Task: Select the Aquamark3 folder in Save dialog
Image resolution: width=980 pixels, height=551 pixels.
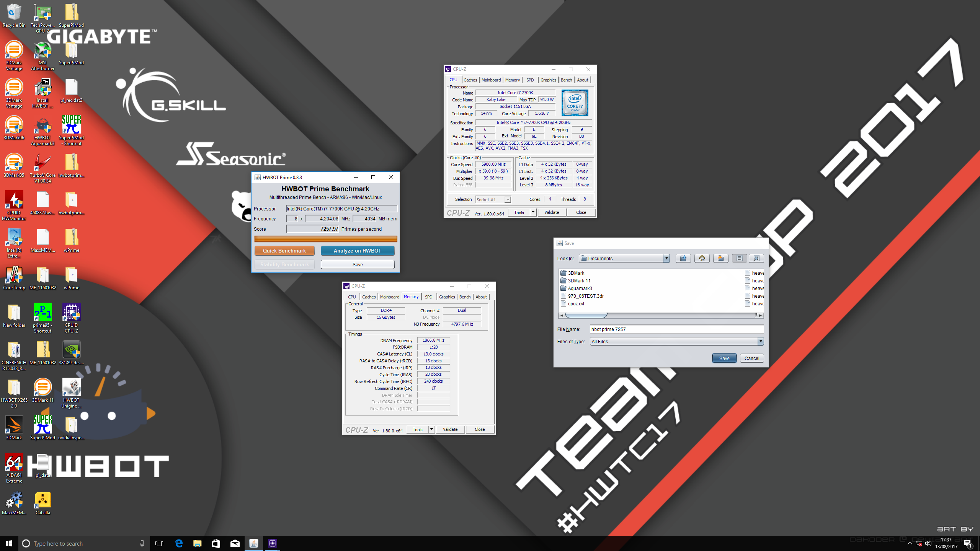Action: pyautogui.click(x=576, y=288)
